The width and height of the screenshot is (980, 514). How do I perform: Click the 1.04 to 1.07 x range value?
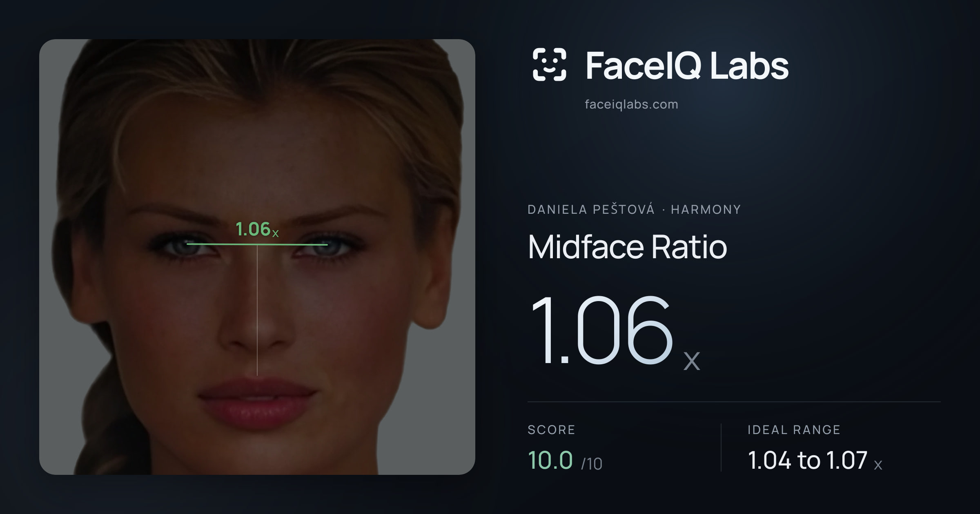pos(815,460)
